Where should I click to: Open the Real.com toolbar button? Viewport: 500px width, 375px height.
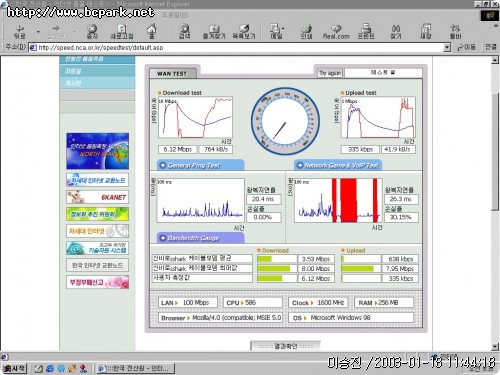coord(336,31)
